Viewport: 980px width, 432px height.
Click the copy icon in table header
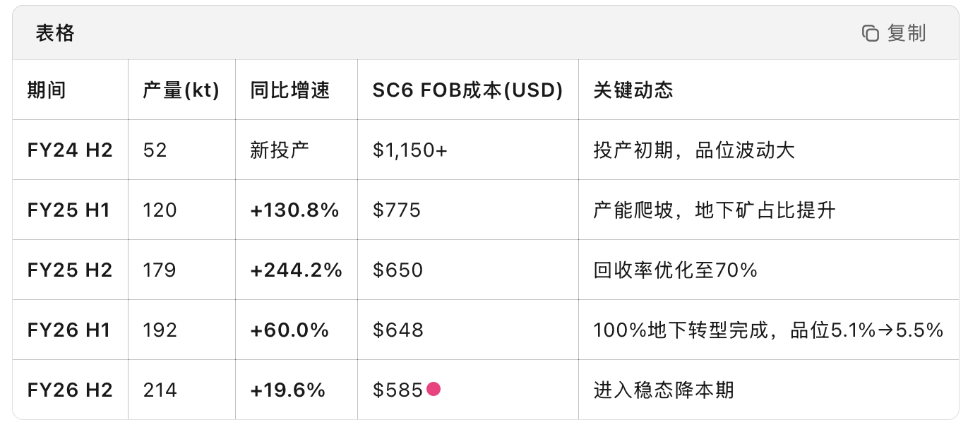pyautogui.click(x=871, y=33)
